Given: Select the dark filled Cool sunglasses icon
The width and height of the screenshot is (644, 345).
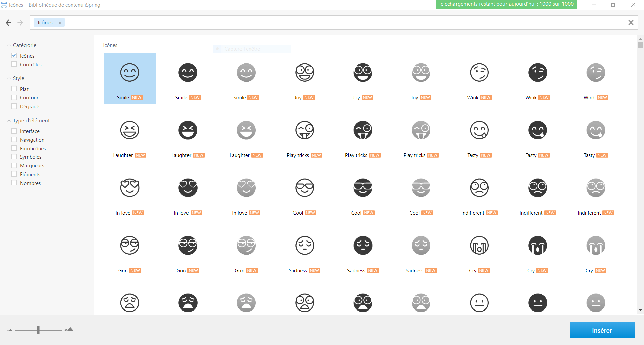Looking at the screenshot, I should [363, 188].
